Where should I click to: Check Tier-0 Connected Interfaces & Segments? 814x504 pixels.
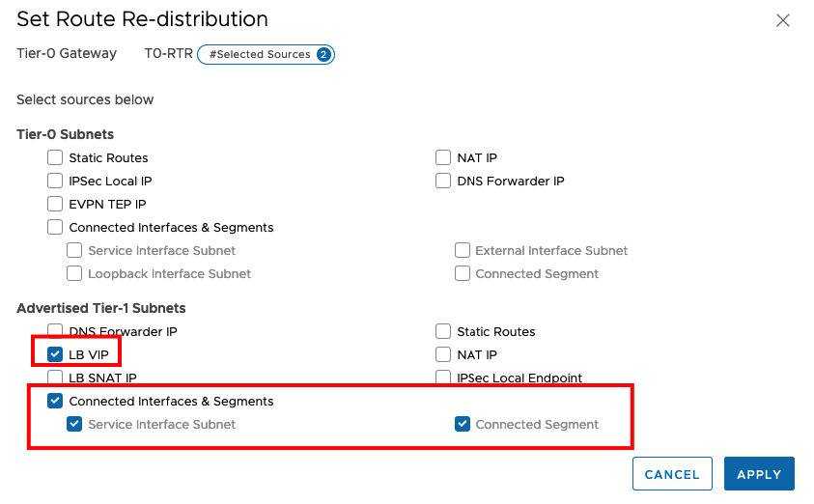55,227
